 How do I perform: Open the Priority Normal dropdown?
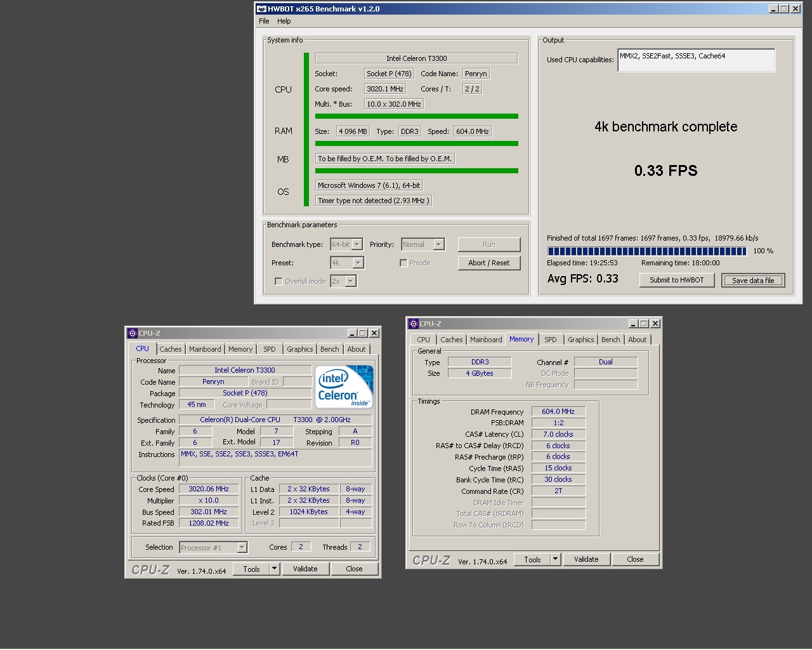pyautogui.click(x=439, y=244)
